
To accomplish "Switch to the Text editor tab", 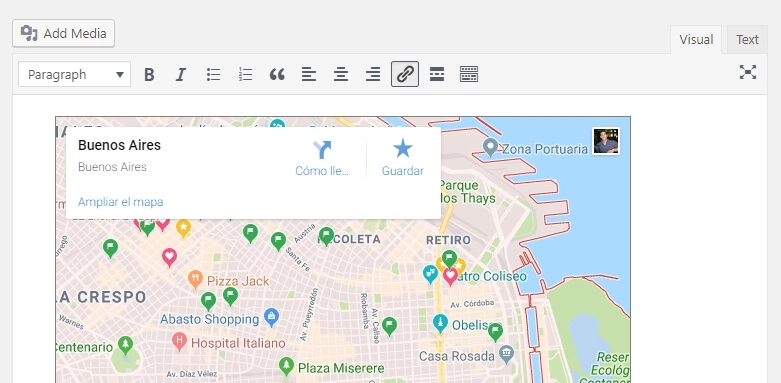I will 747,39.
